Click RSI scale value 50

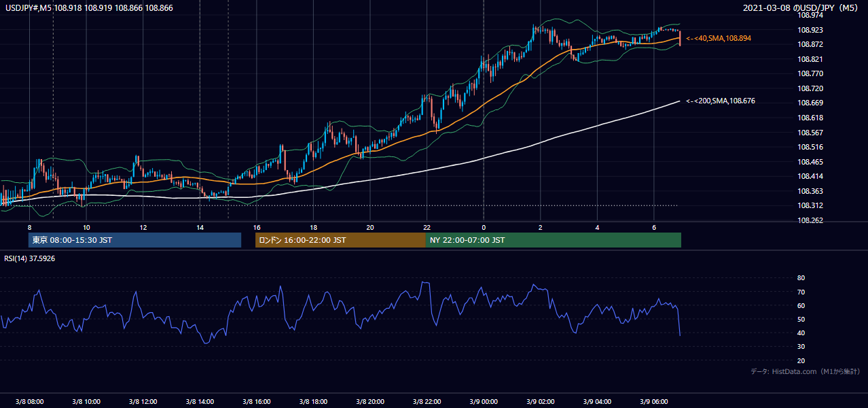point(801,319)
